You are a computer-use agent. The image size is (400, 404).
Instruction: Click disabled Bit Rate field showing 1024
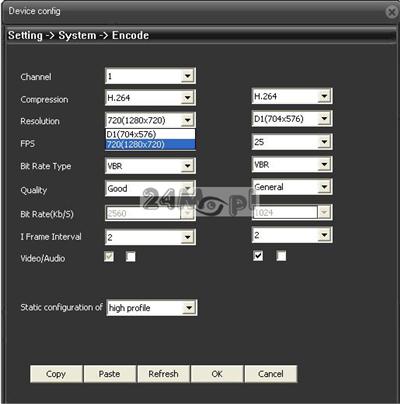click(x=292, y=212)
